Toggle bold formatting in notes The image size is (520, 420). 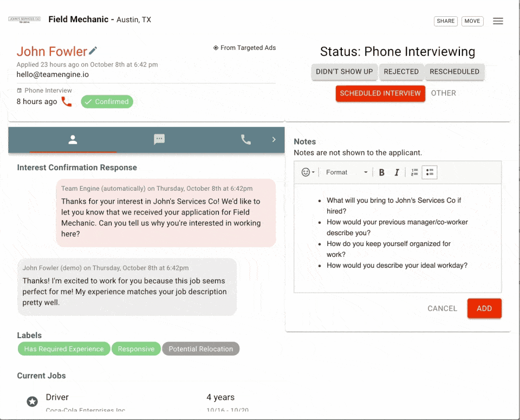(x=381, y=172)
